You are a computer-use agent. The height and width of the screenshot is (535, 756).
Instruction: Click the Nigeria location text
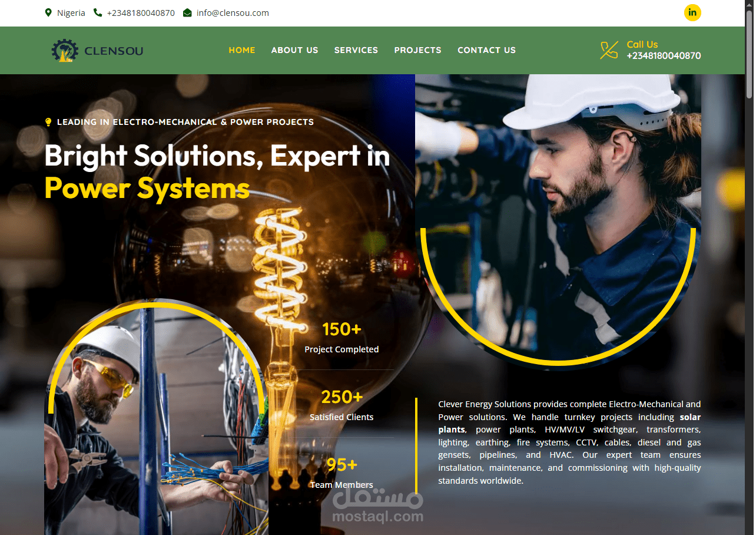pos(71,12)
